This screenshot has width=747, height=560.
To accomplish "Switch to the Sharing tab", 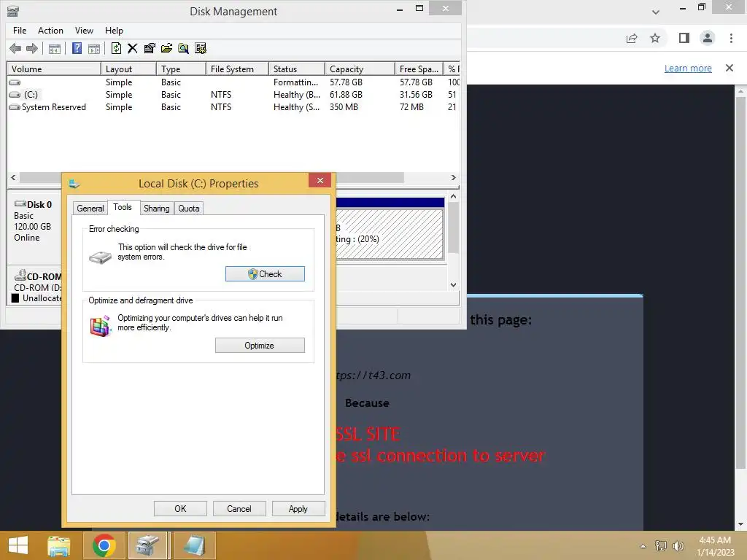I will [x=156, y=208].
